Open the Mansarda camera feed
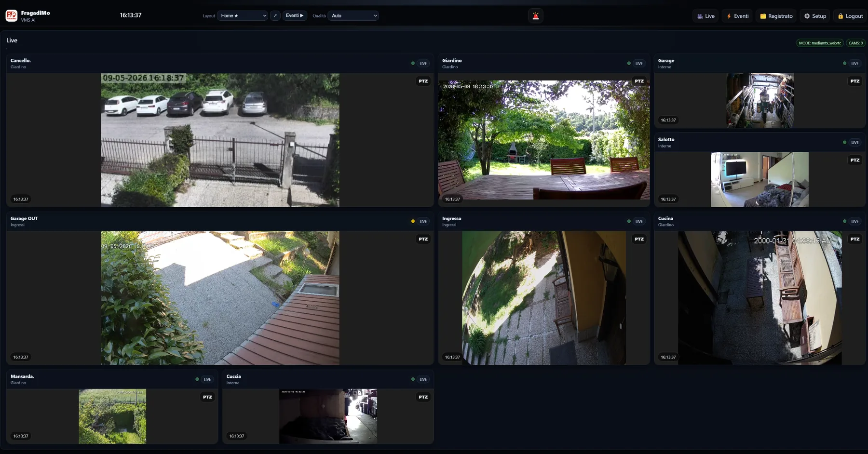Viewport: 868px width, 454px height. [x=112, y=416]
